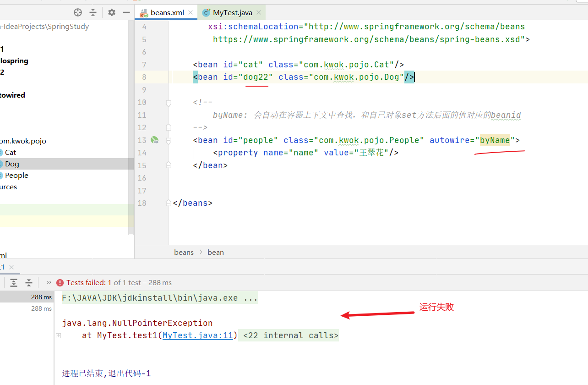This screenshot has height=385, width=588.
Task: Close the beans.xml editor tab
Action: click(x=191, y=13)
